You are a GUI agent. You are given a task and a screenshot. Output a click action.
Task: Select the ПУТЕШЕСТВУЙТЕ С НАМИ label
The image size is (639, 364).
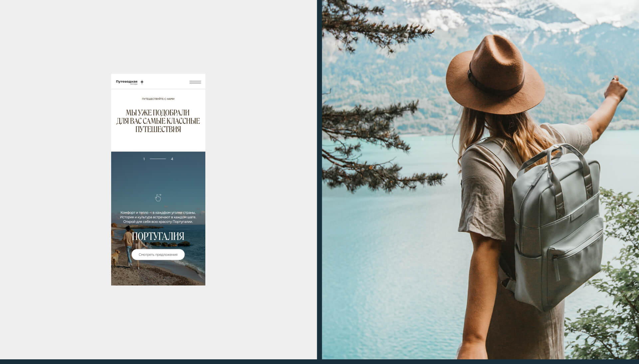tap(158, 99)
